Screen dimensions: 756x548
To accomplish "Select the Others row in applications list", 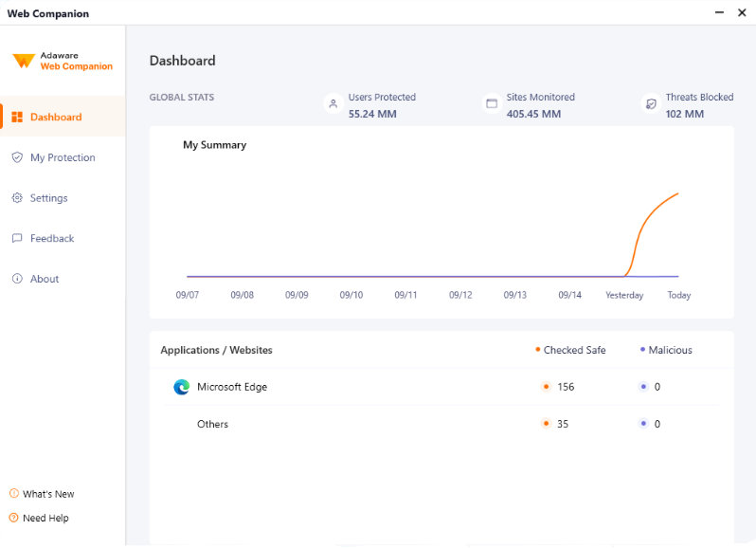I will 212,424.
